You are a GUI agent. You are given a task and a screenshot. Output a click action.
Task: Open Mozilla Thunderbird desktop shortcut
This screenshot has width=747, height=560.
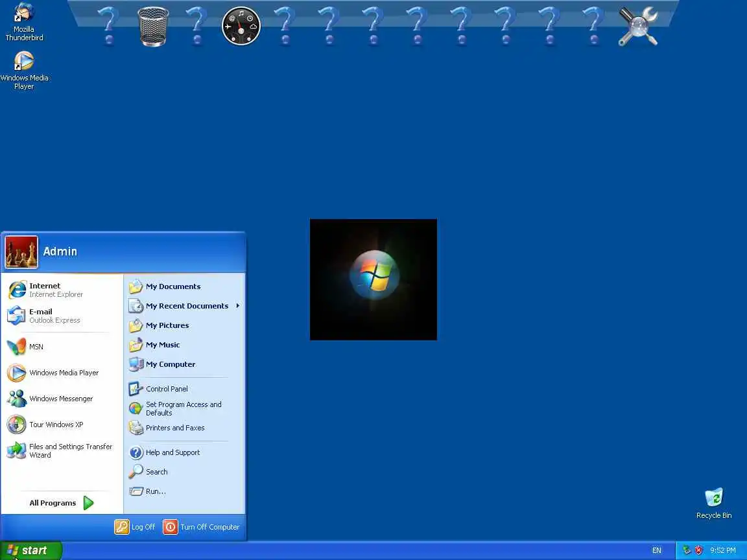click(24, 22)
